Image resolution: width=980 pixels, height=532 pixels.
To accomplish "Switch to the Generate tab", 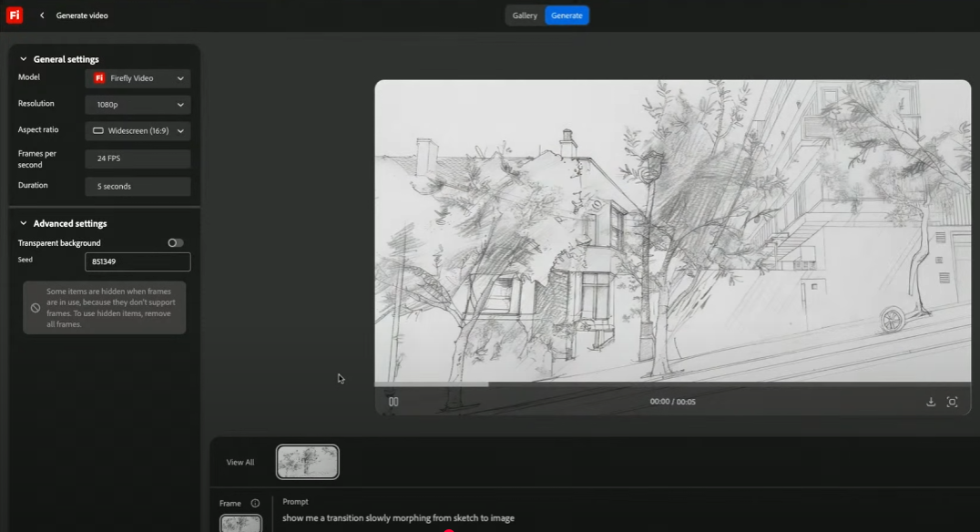I will click(567, 15).
